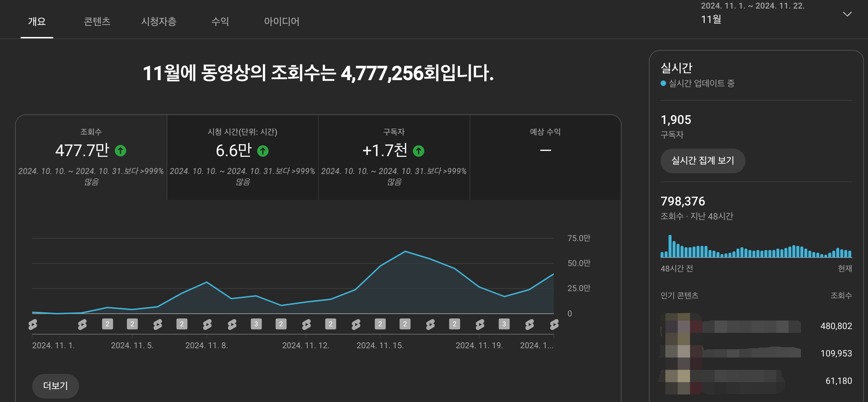This screenshot has width=868, height=402.
Task: Click the Shorts marker for November 21
Action: 529,324
